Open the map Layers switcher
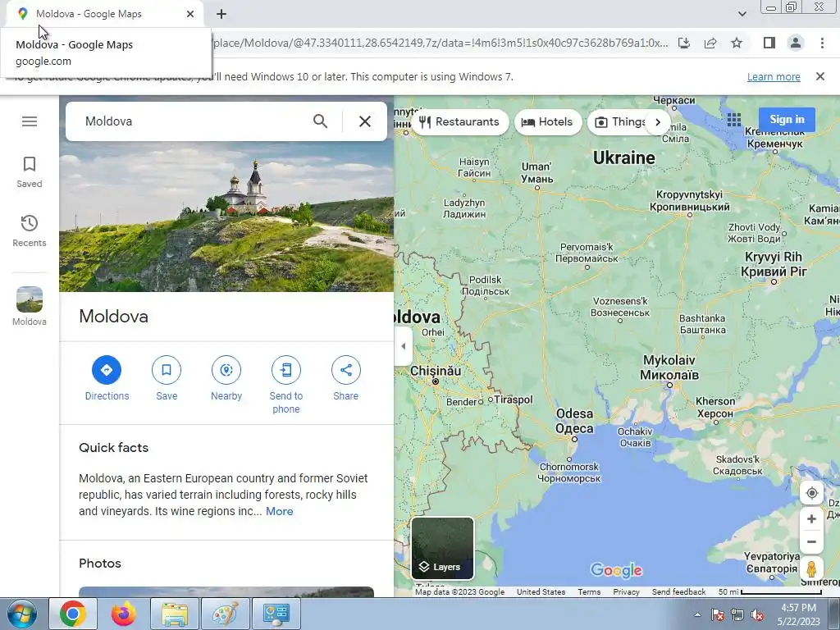 (x=442, y=548)
